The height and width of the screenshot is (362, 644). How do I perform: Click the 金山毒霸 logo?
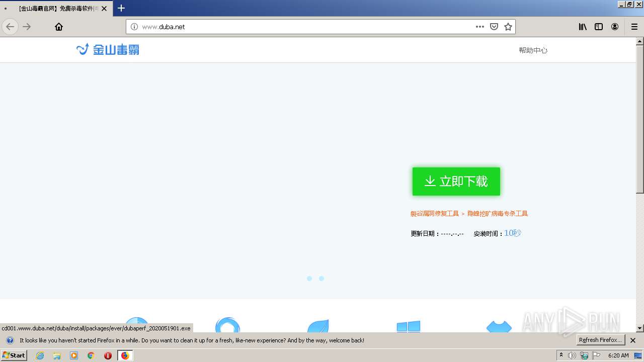click(108, 49)
